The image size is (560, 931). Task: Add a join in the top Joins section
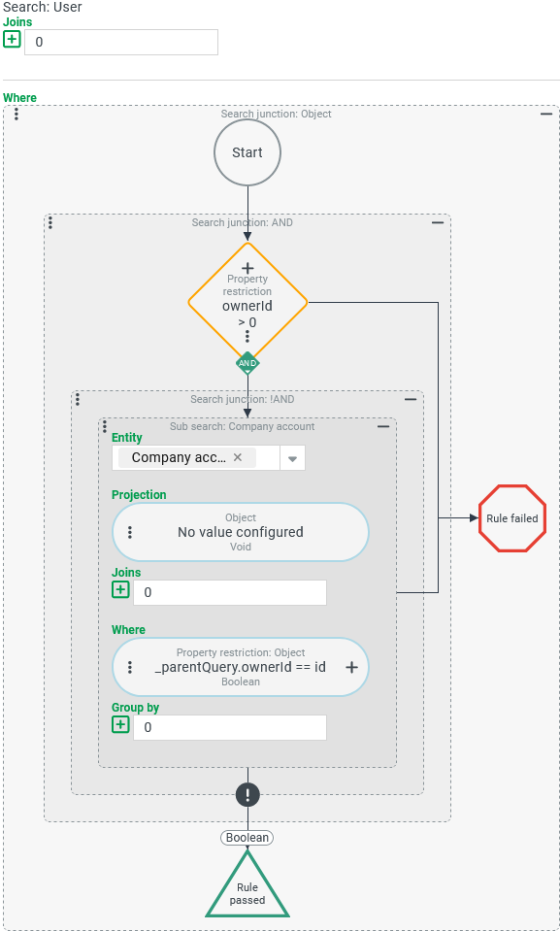pyautogui.click(x=12, y=40)
